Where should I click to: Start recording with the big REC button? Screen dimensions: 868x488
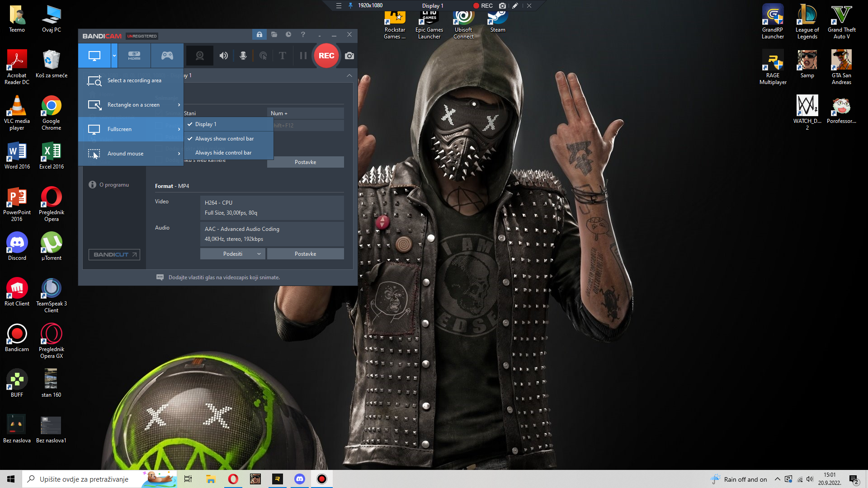click(x=326, y=56)
